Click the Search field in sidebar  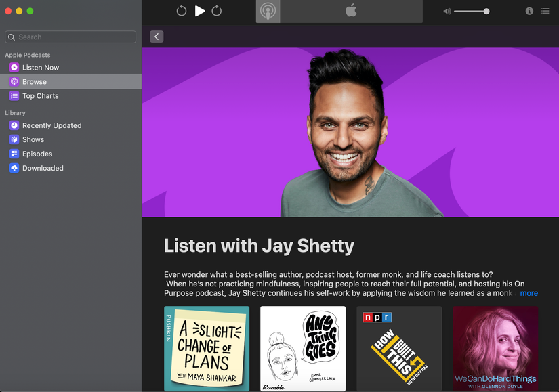click(x=70, y=37)
